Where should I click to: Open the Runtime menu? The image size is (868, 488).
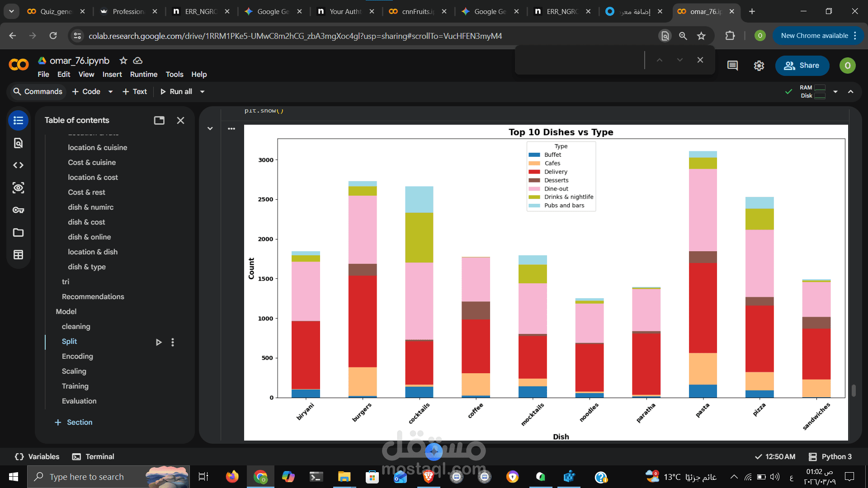coord(143,75)
